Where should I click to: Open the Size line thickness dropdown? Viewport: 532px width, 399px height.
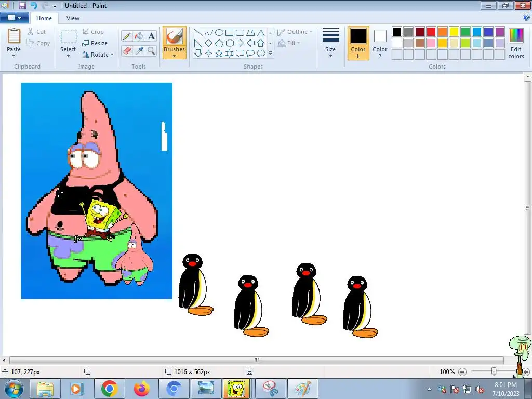[330, 43]
